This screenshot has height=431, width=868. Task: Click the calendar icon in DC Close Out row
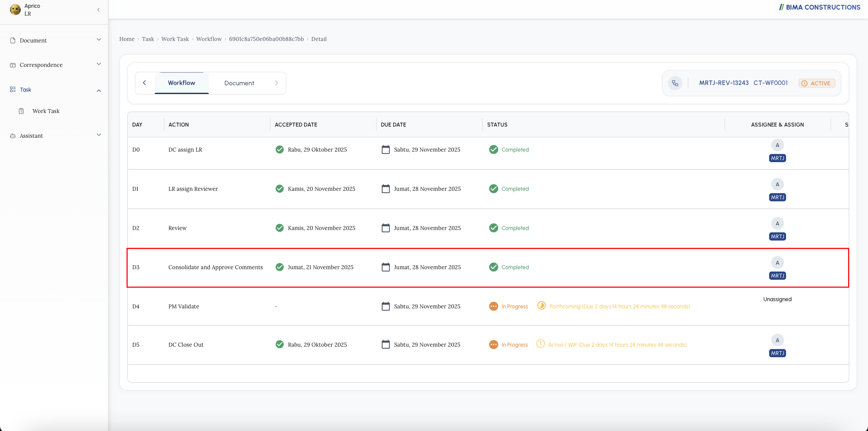coord(385,344)
